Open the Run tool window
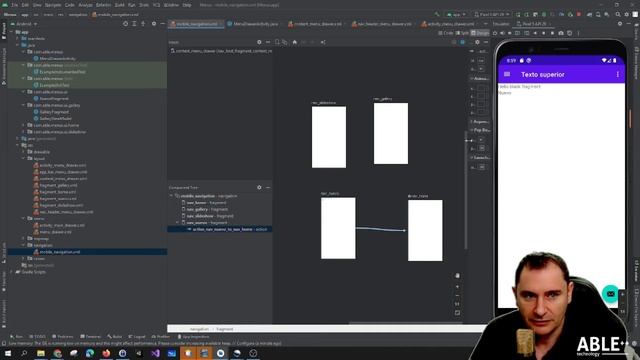This screenshot has height=360, width=640. pos(16,337)
